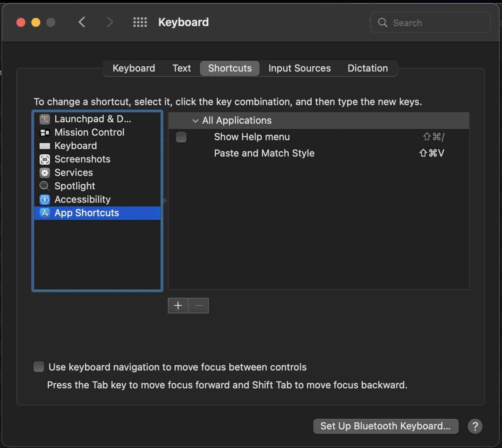Toggle the Show Help menu checkbox
Viewport: 502px width, 448px height.
181,137
